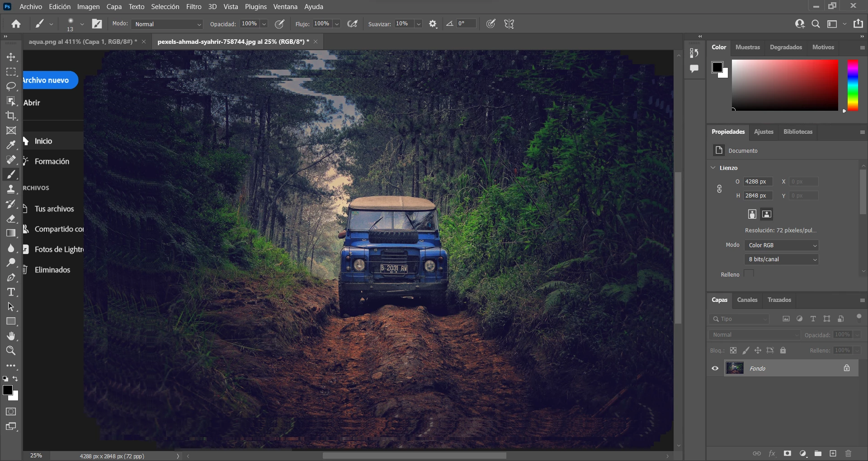This screenshot has height=461, width=868.
Task: Toggle visibility of the Fondo layer
Action: click(715, 368)
